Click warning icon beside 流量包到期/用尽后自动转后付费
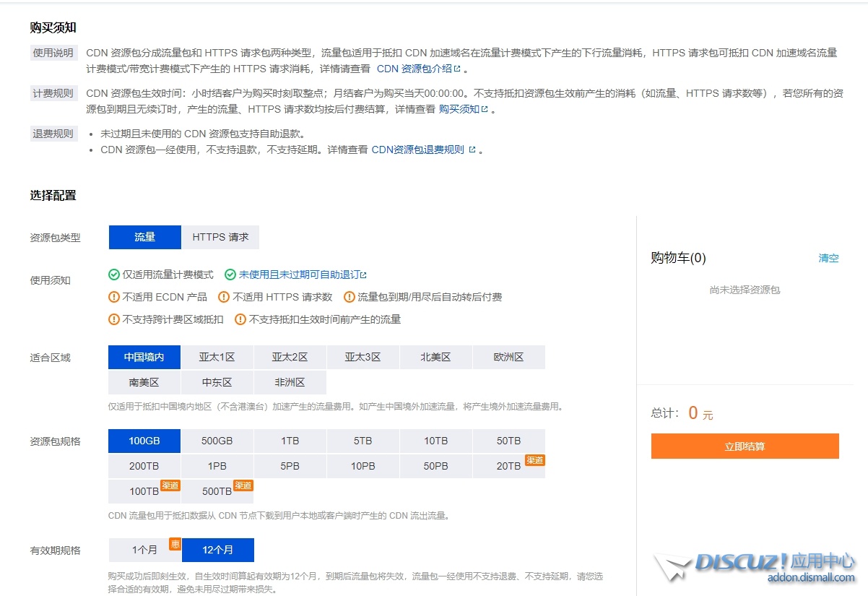 350,297
